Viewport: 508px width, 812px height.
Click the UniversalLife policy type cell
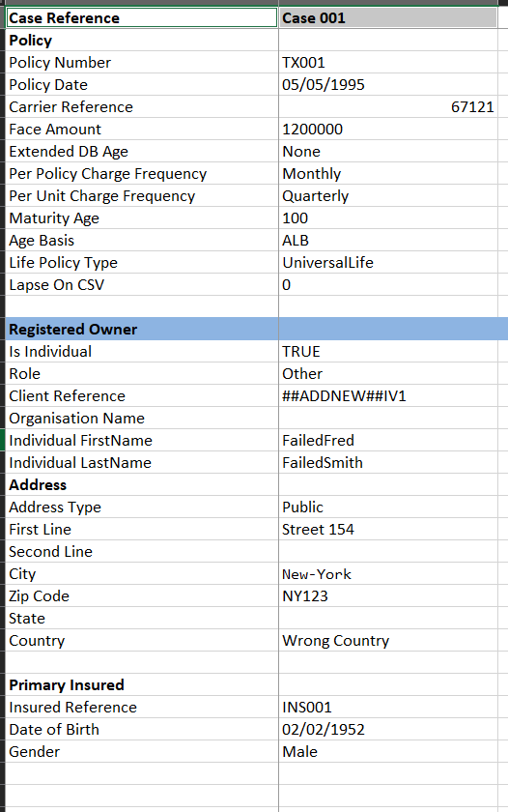coord(388,263)
